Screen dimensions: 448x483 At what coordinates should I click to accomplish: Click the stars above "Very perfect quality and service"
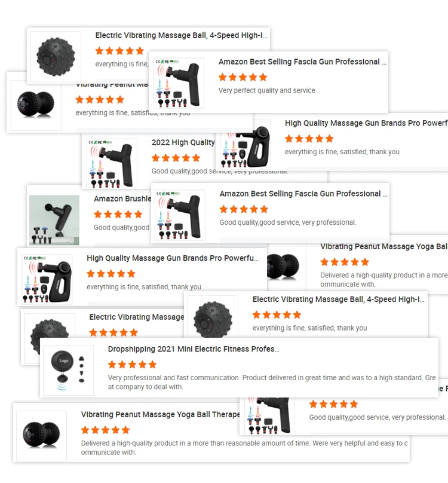tap(243, 77)
